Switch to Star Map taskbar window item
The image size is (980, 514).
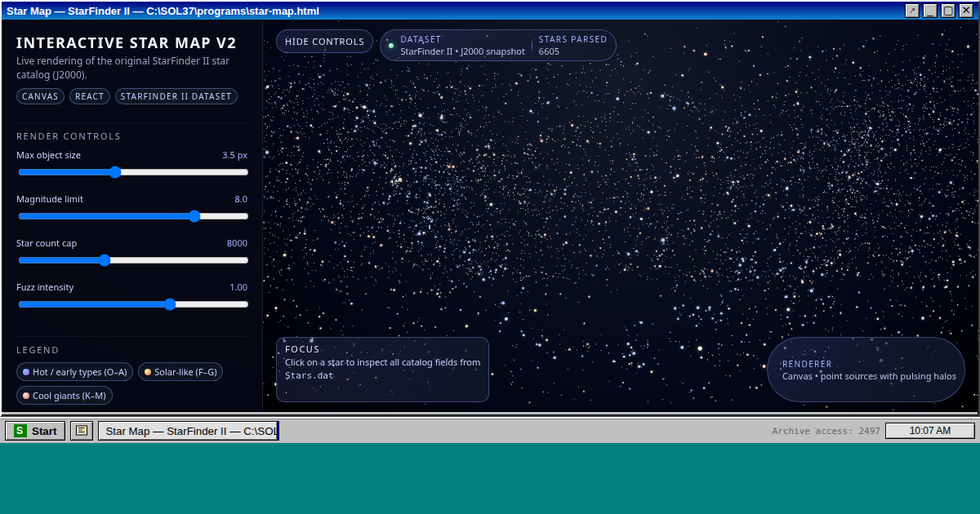pyautogui.click(x=188, y=431)
